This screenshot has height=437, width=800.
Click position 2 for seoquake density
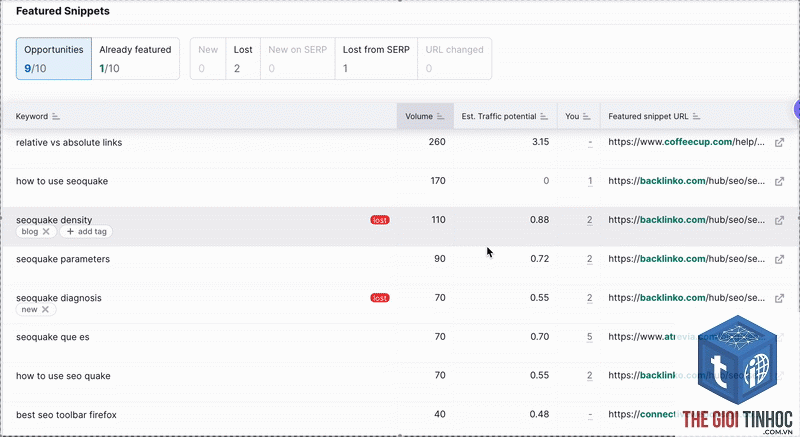[x=590, y=220]
